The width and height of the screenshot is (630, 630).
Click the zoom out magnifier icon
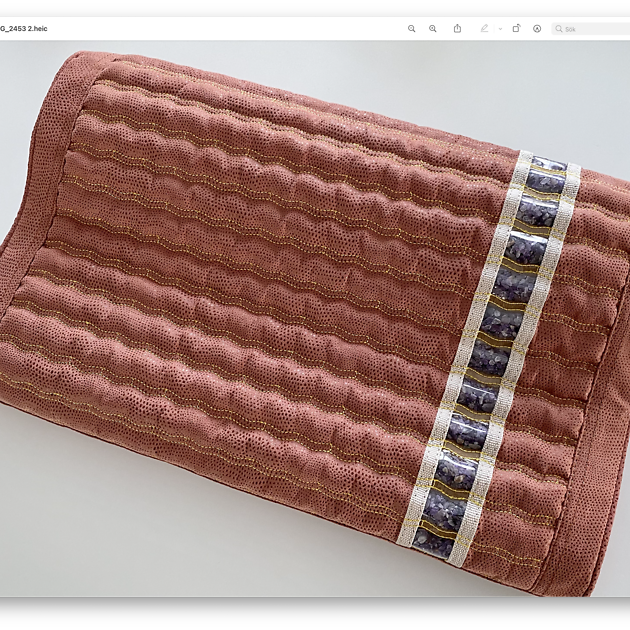411,29
